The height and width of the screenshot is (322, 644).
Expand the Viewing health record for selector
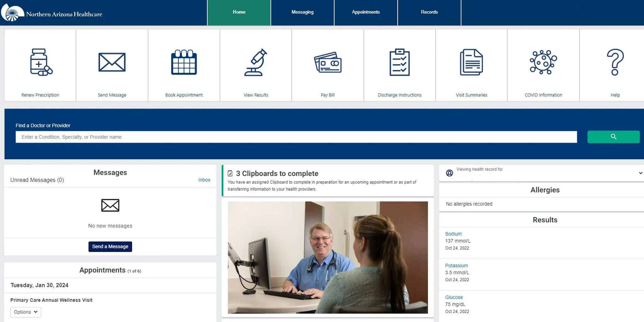(640, 173)
